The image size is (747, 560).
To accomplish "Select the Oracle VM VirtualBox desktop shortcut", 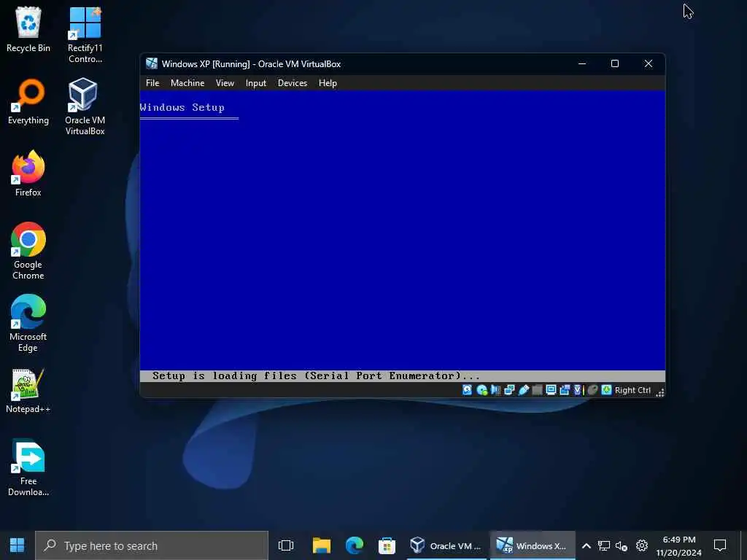I will [85, 106].
